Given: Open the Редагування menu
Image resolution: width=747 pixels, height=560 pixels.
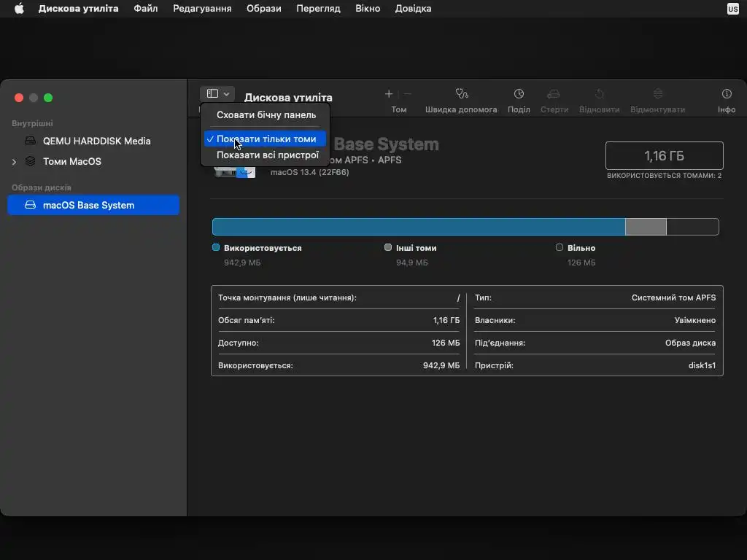Looking at the screenshot, I should tap(202, 9).
